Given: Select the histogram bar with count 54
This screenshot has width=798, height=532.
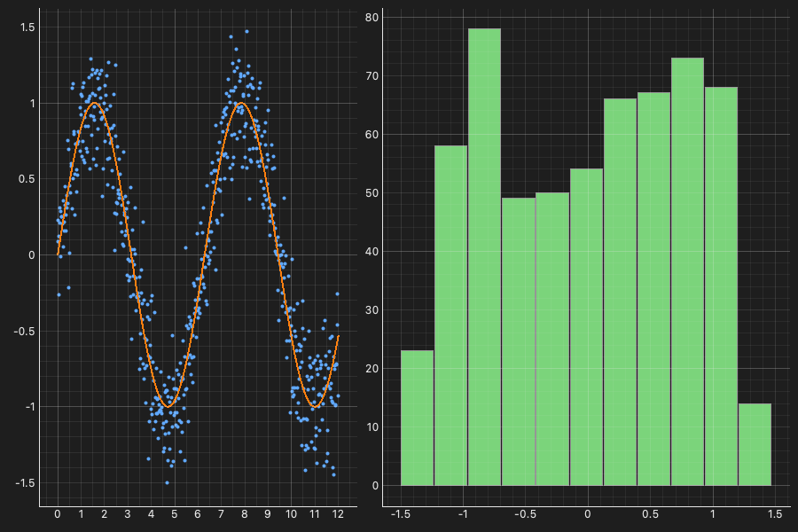Looking at the screenshot, I should tap(586, 327).
